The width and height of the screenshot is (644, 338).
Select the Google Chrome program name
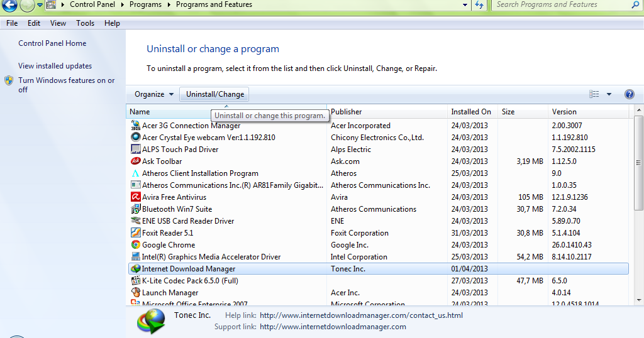169,245
